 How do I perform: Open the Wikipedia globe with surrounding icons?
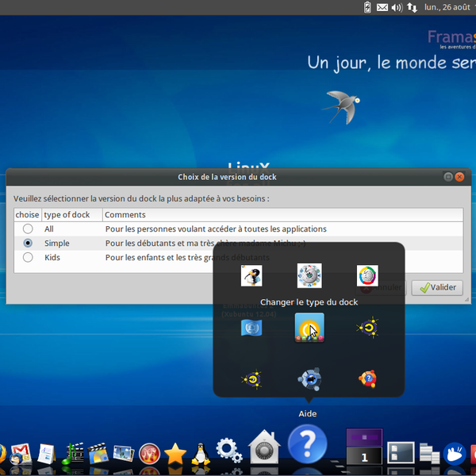[309, 275]
